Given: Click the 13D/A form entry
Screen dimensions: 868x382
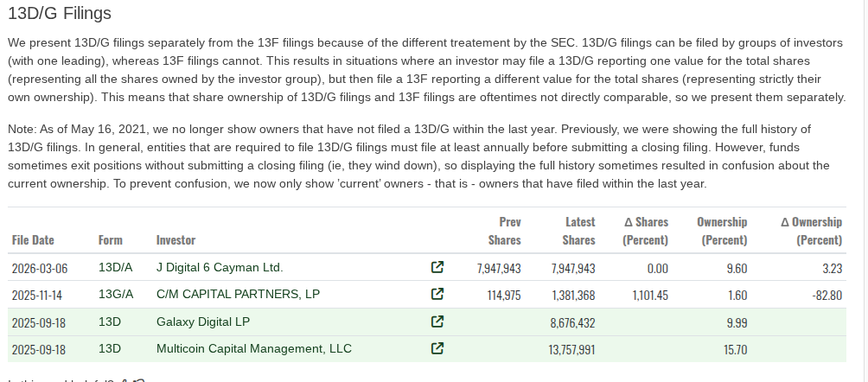Looking at the screenshot, I should click(115, 268).
